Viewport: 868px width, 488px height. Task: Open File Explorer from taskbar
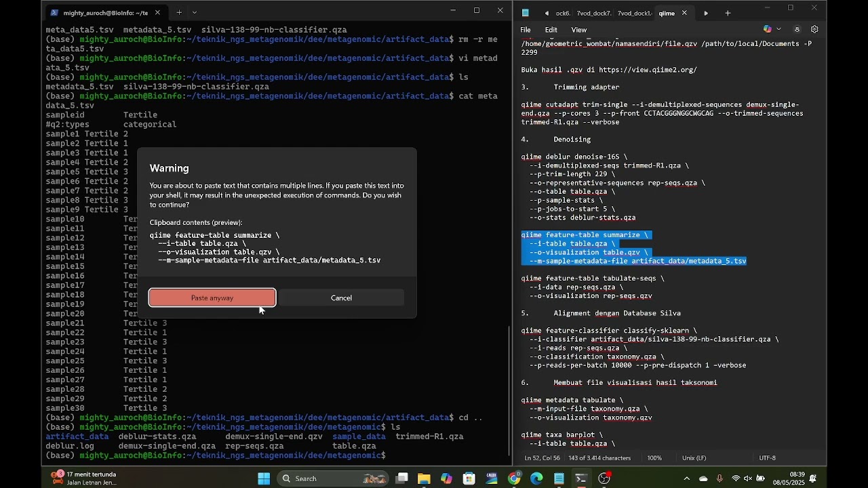coord(424,479)
